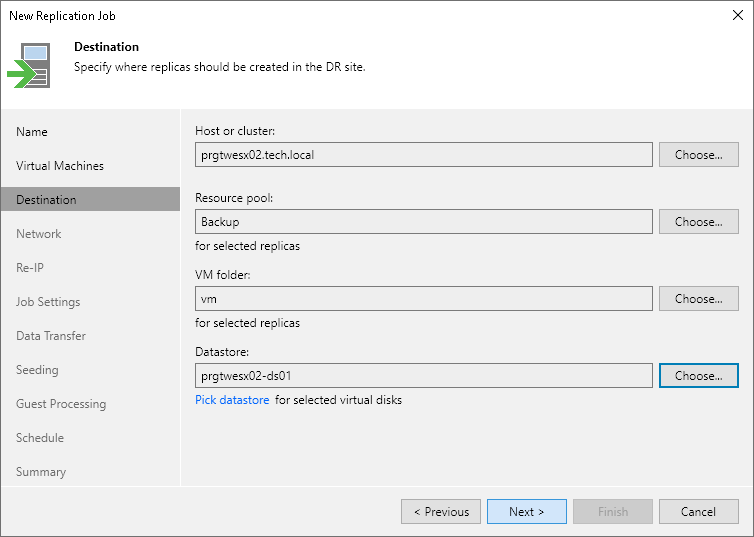Click the 'Resource pool:' label
754x537 pixels.
(234, 198)
